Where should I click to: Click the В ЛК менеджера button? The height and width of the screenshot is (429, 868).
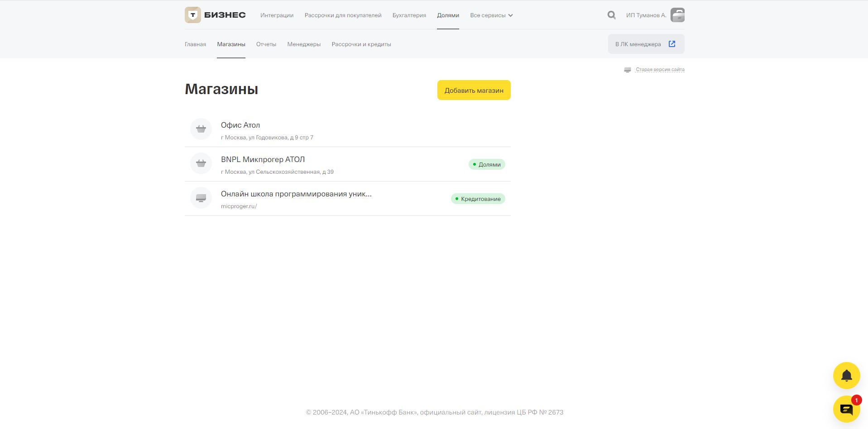point(646,44)
